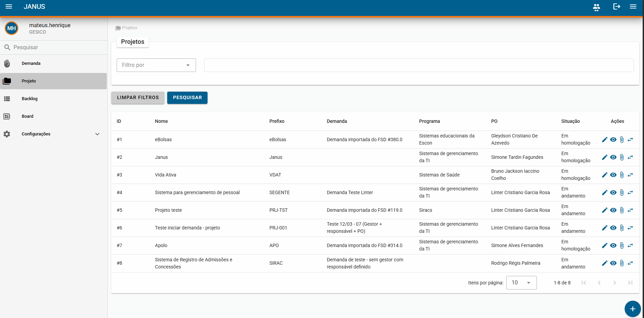Click 'Rodrigo Régis Palmeira' in the table
The height and width of the screenshot is (318, 644).
515,263
